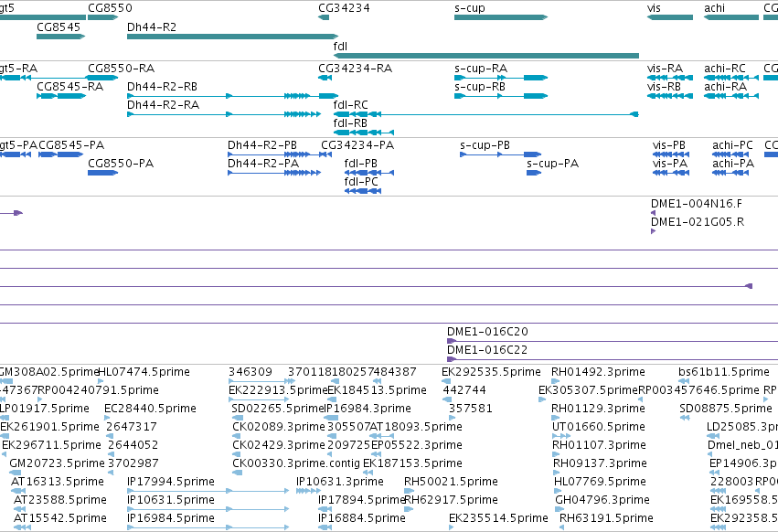Click the s-cup gene label
Image resolution: width=778 pixels, height=532 pixels.
coord(470,8)
